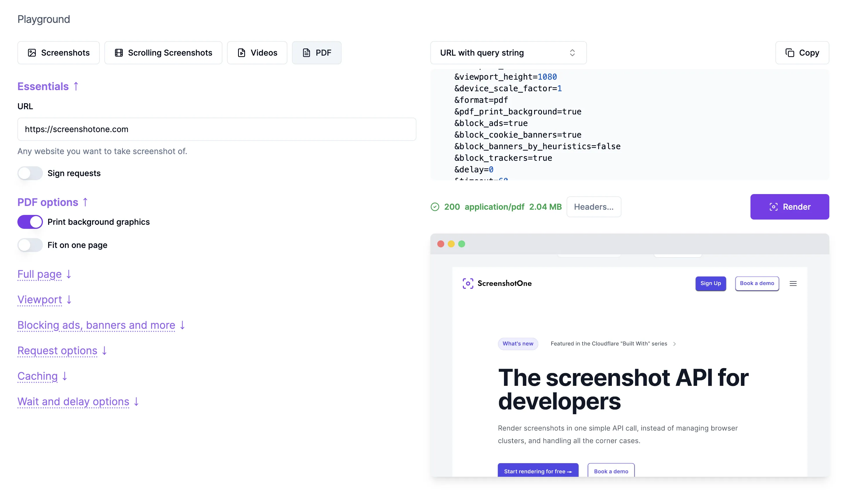The image size is (845, 504).
Task: Open the hamburger menu in preview
Action: click(793, 284)
